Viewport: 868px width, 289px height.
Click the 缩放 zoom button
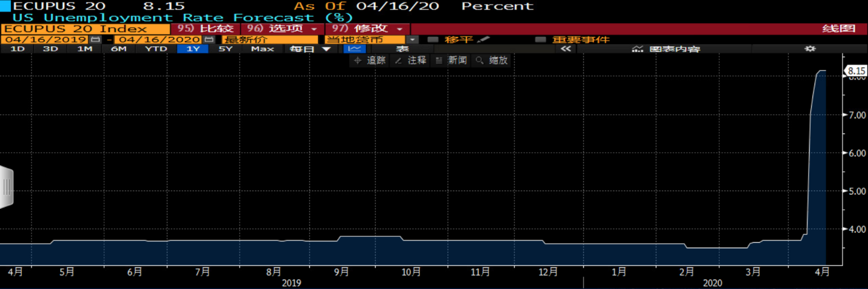(493, 60)
